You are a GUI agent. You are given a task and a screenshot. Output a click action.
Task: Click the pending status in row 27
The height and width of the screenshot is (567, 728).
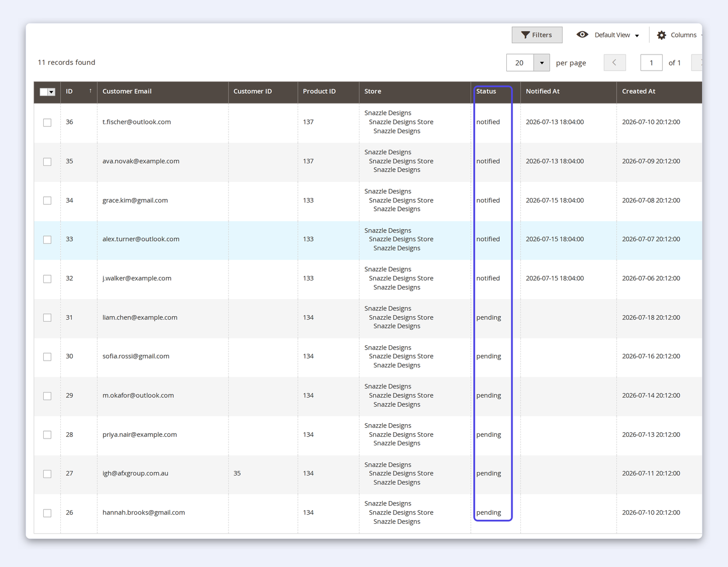[489, 474]
